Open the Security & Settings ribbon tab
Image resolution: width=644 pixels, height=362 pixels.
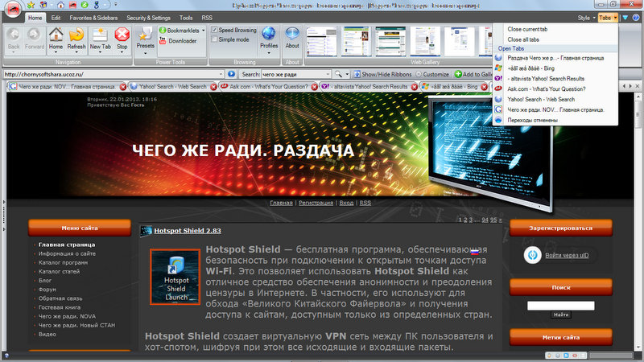pos(148,18)
